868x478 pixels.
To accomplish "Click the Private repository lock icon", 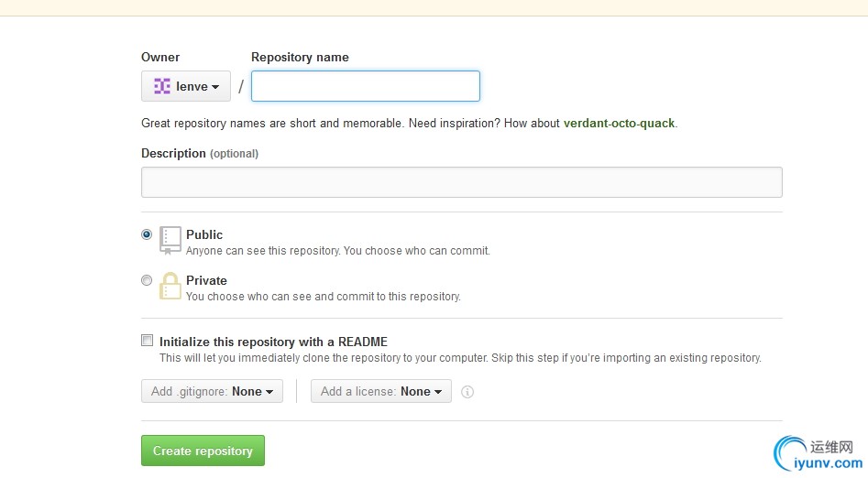I will pyautogui.click(x=170, y=286).
